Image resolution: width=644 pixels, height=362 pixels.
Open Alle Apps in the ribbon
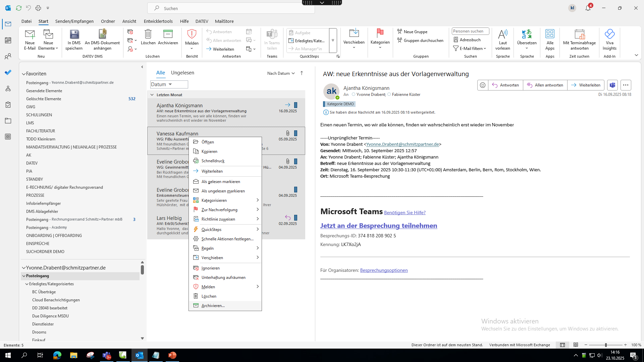pyautogui.click(x=550, y=40)
